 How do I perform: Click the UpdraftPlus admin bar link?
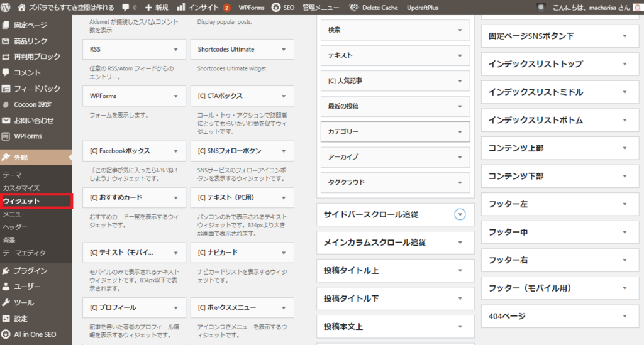[423, 8]
